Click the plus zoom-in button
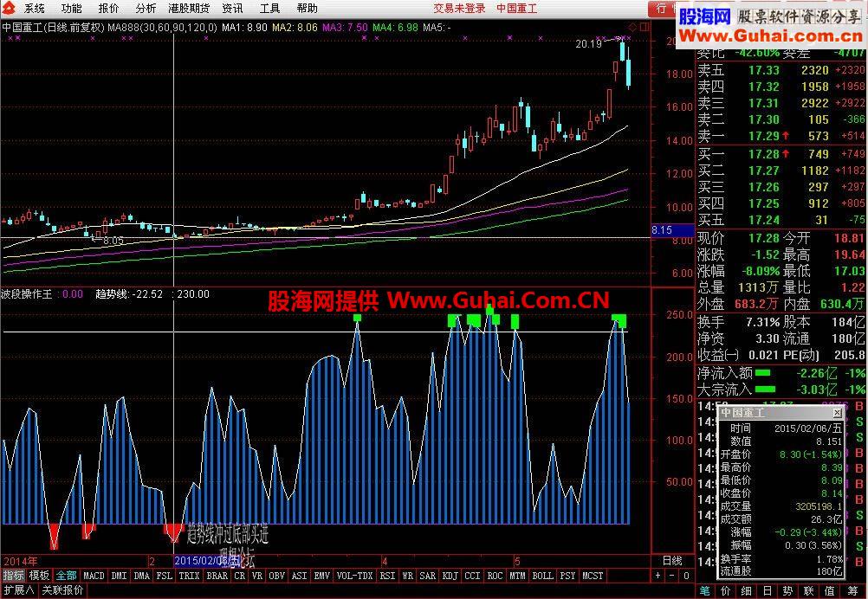The width and height of the screenshot is (868, 599). click(x=657, y=576)
